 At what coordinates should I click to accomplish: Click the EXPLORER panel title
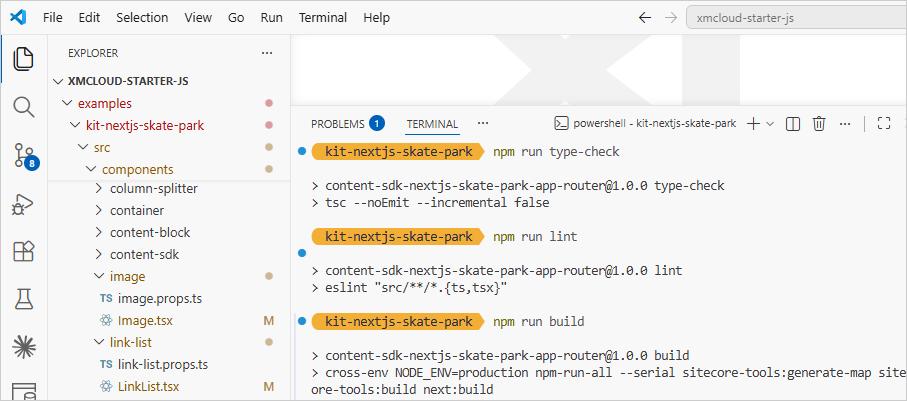[93, 53]
